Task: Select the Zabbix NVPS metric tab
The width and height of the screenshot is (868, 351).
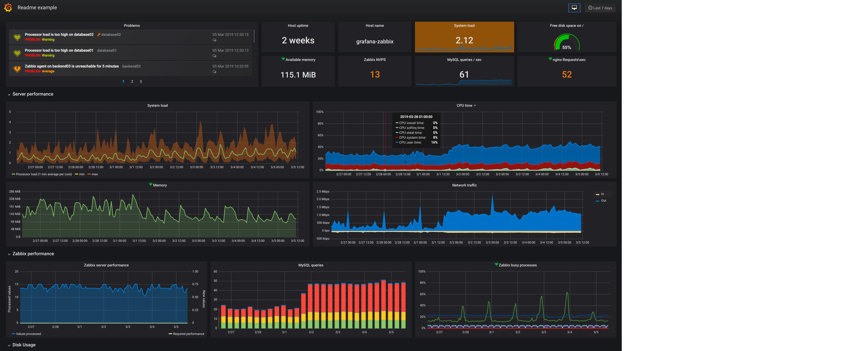Action: (x=374, y=60)
